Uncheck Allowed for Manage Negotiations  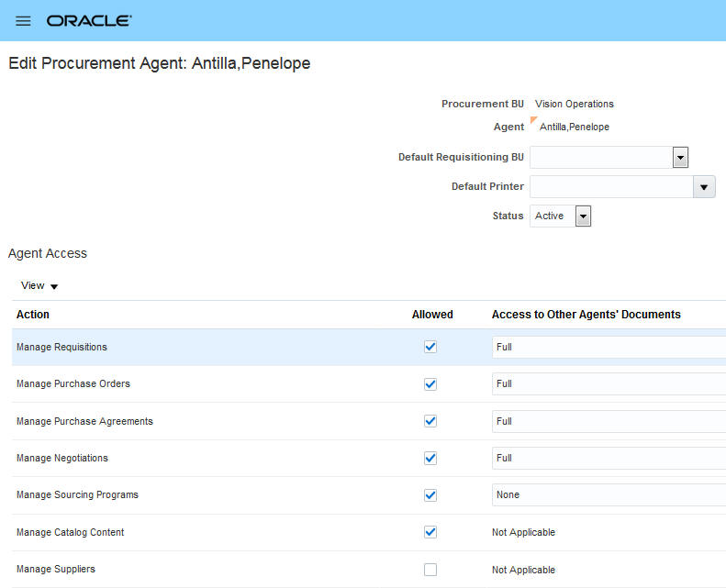430,458
